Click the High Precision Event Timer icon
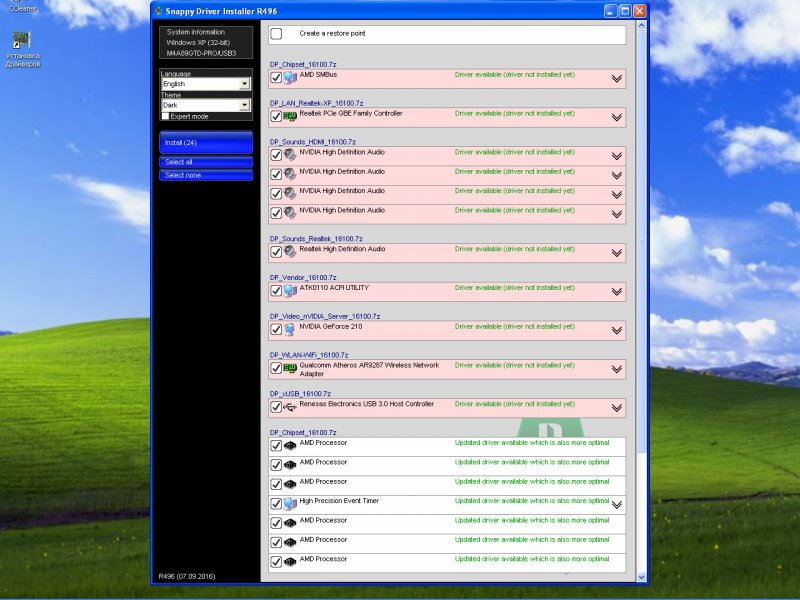This screenshot has width=800, height=600. click(x=290, y=504)
